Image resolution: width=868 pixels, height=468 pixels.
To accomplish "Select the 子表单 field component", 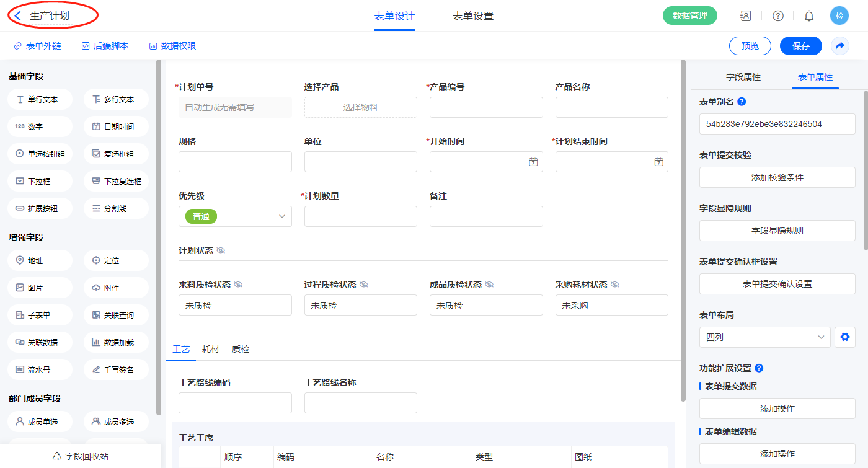I will point(40,315).
